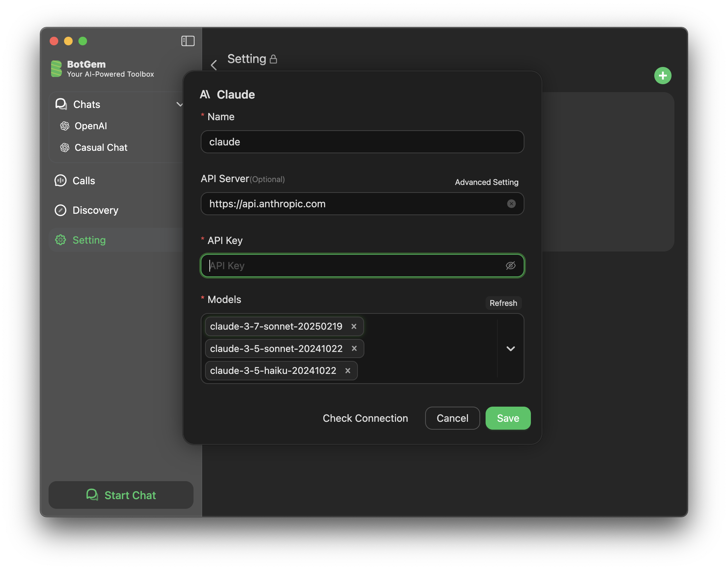The height and width of the screenshot is (570, 728).
Task: Focus the API Server URL field
Action: click(362, 204)
